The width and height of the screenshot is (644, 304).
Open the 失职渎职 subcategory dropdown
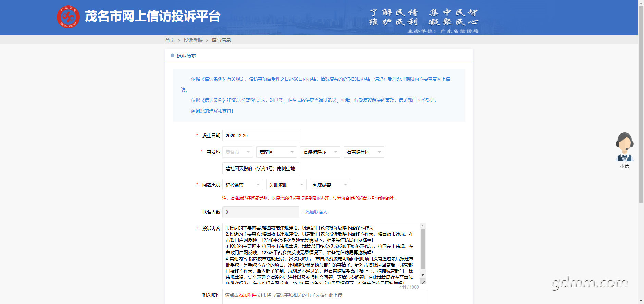(x=286, y=185)
